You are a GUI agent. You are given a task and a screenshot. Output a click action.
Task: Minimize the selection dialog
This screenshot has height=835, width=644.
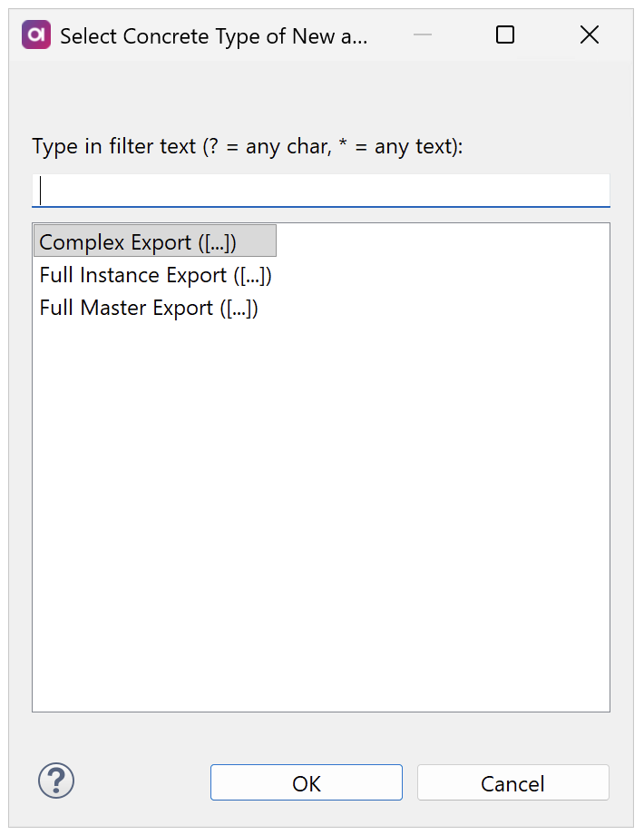422,34
